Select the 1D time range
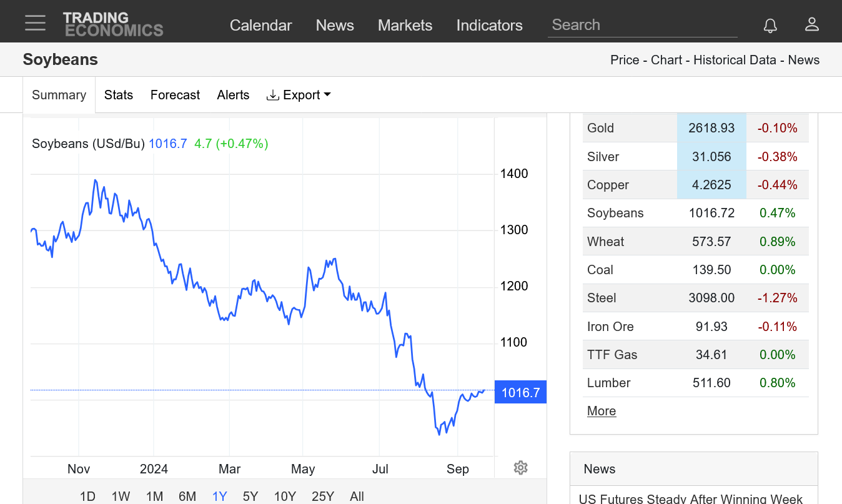Image resolution: width=842 pixels, height=504 pixels. 87,496
